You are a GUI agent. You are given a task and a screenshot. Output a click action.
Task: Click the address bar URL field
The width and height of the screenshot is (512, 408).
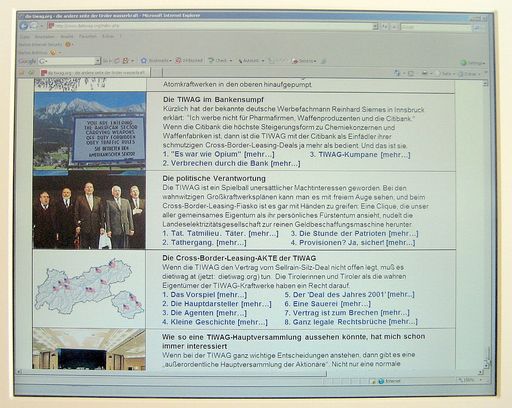(x=210, y=26)
